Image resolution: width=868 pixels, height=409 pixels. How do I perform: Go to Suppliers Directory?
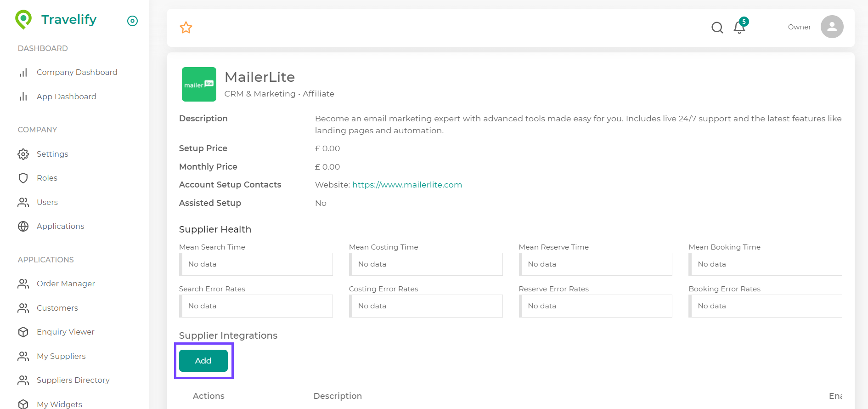73,380
